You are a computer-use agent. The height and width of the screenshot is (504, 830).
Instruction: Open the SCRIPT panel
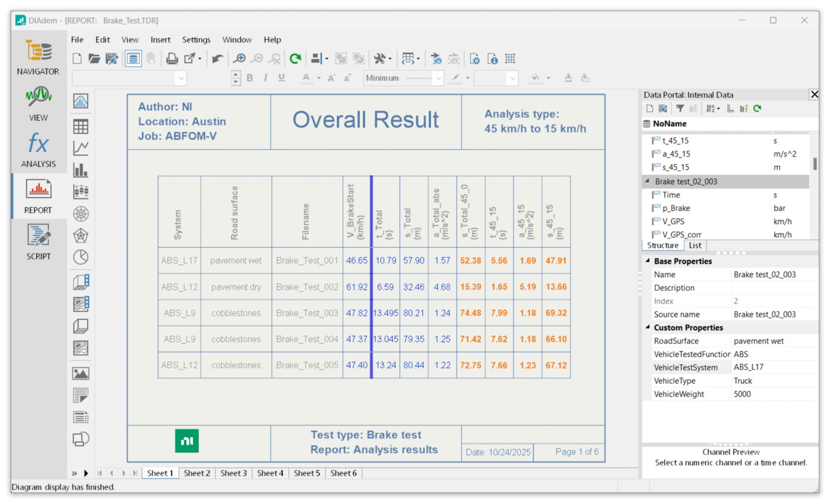click(x=38, y=242)
